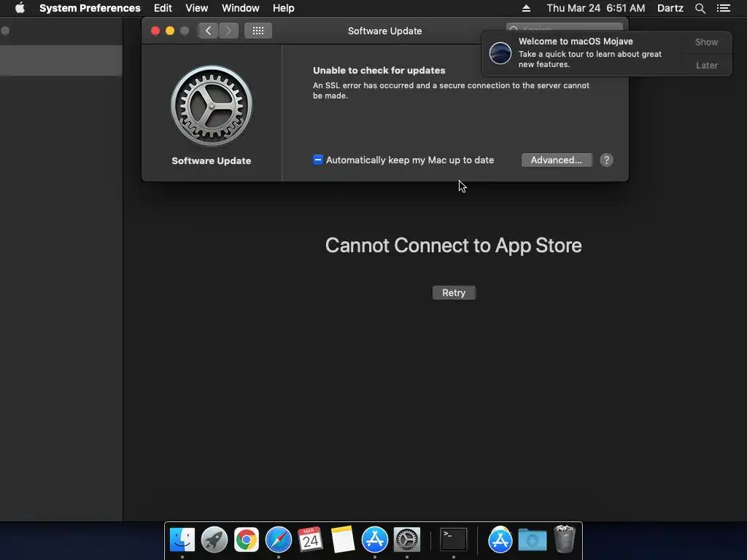This screenshot has width=747, height=560.
Task: Go back in System Preferences
Action: pos(208,31)
